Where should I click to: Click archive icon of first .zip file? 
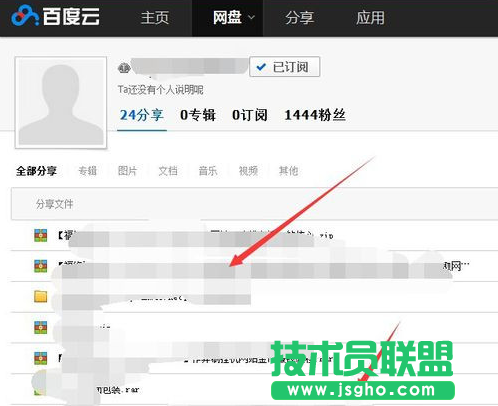coord(41,235)
